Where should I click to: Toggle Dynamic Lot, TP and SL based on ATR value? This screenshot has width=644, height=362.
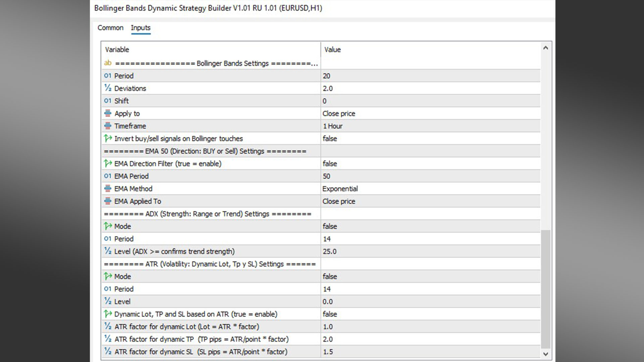pyautogui.click(x=330, y=314)
